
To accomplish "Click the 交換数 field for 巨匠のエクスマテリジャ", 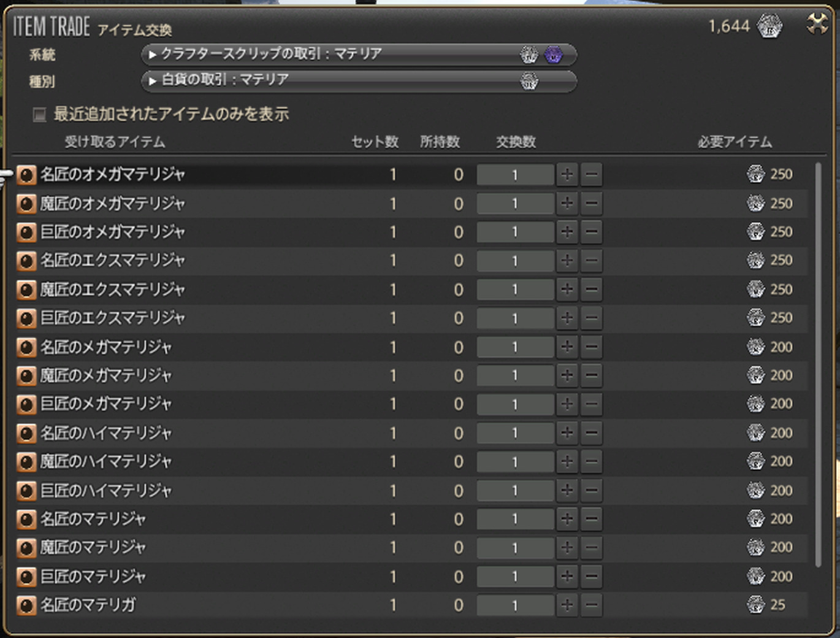I will click(515, 318).
